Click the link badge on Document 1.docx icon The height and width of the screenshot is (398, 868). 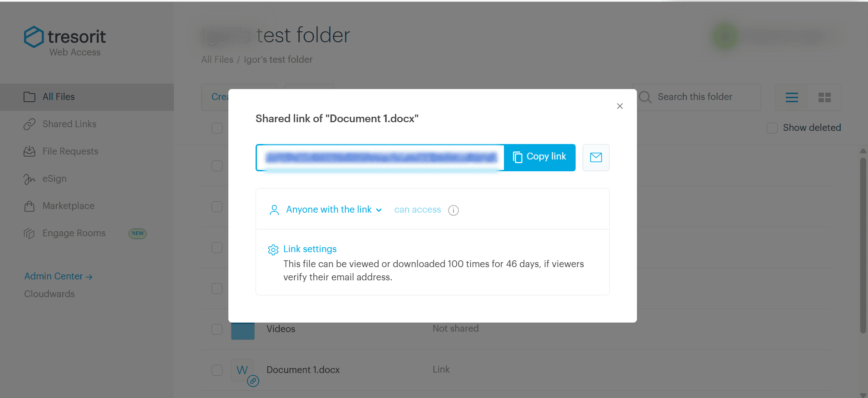click(253, 381)
